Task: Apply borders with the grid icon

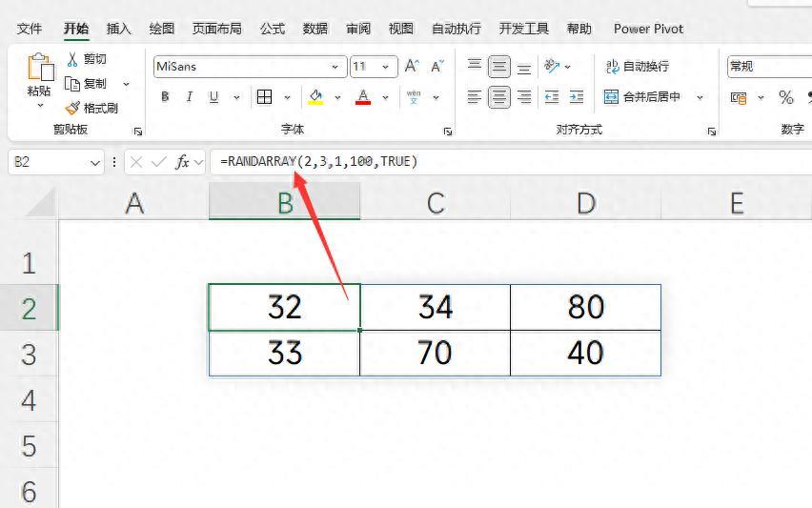Action: (265, 97)
